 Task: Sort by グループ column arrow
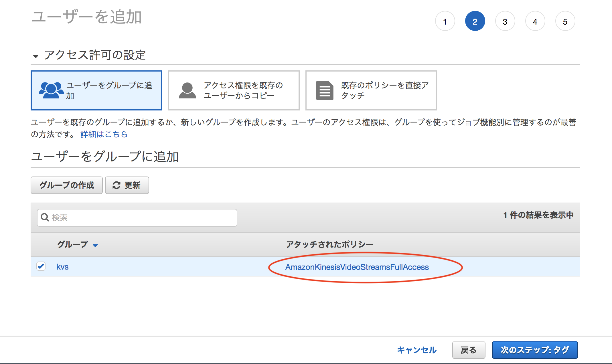pos(95,245)
